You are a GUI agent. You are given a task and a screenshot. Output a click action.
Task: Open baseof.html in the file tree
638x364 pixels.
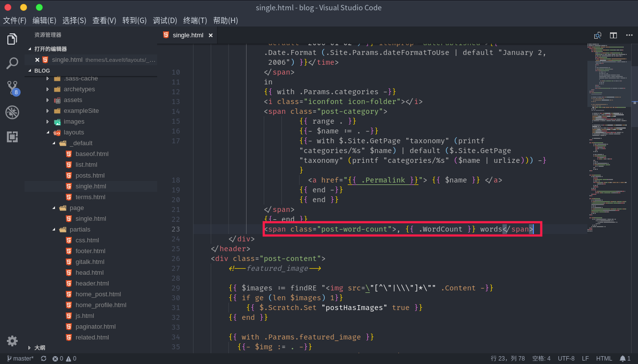92,154
